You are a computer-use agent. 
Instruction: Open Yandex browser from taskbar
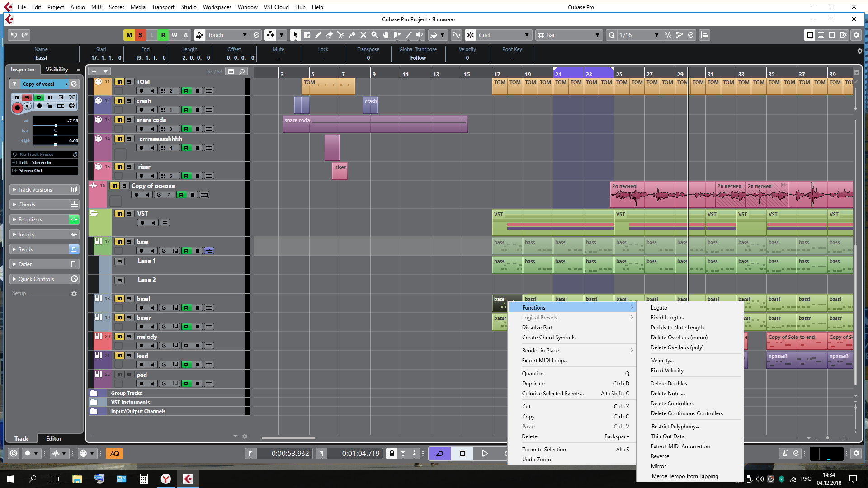(x=166, y=479)
